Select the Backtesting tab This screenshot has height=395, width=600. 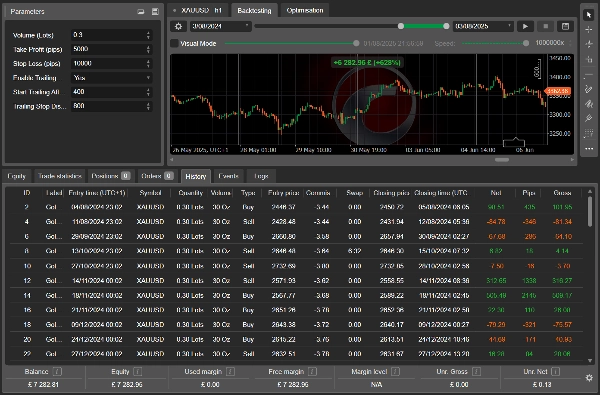(x=254, y=10)
